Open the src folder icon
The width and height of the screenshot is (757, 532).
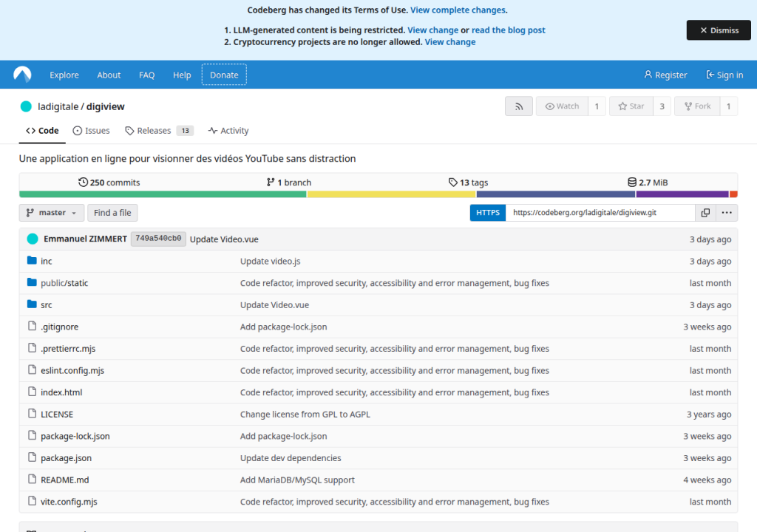click(32, 304)
